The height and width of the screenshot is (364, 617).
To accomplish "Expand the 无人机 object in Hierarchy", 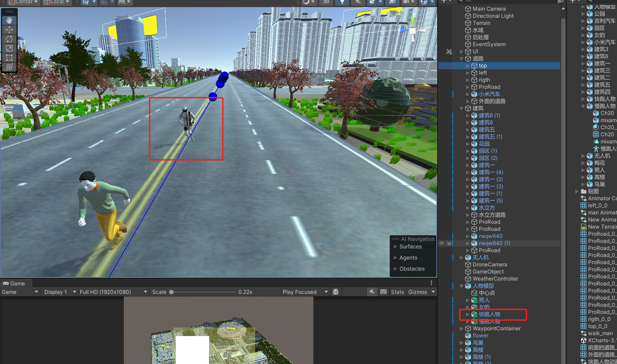I will (x=462, y=257).
